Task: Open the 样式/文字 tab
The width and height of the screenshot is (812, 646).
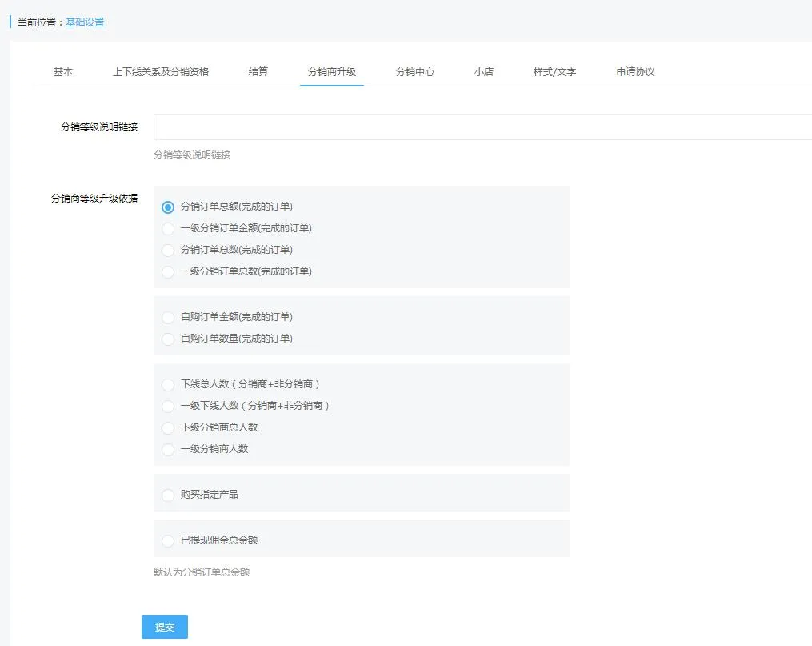Action: [x=554, y=72]
